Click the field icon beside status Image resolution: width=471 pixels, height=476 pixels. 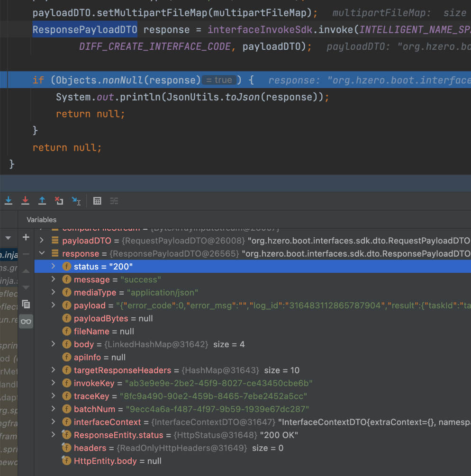[x=66, y=267]
